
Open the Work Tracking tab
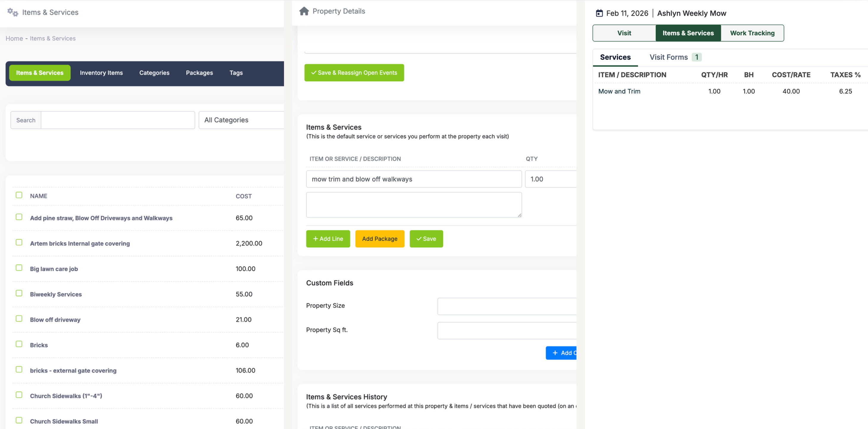(752, 33)
